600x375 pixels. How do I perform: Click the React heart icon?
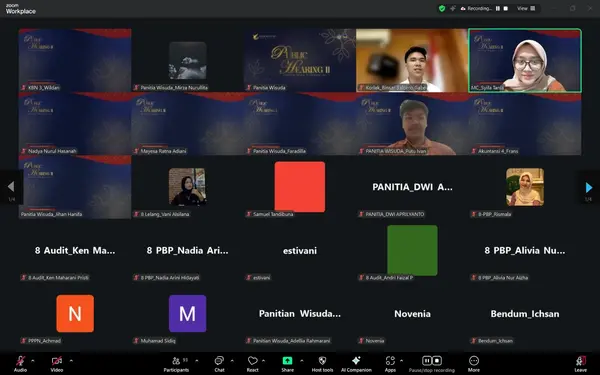[253, 364]
